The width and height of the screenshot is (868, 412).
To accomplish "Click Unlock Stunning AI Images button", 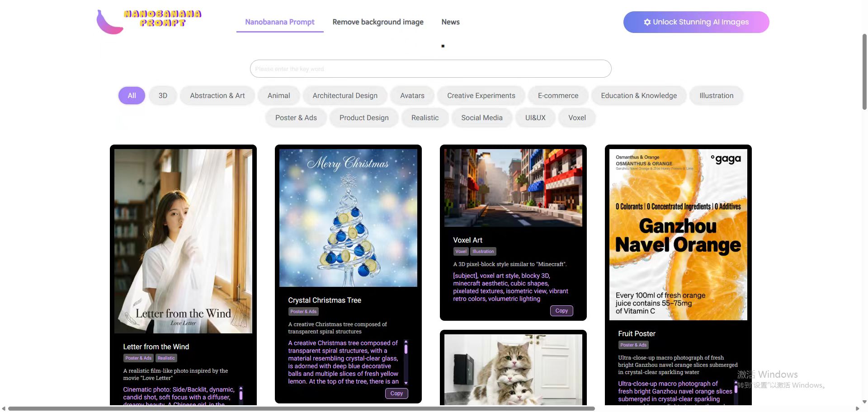I will point(696,22).
